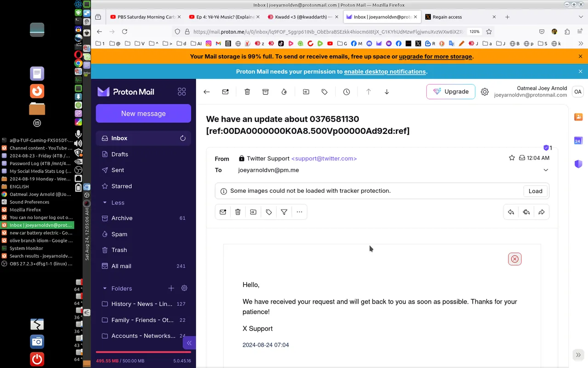Open the Drafts folder
Viewport: 588px width, 368px height.
[143, 154]
